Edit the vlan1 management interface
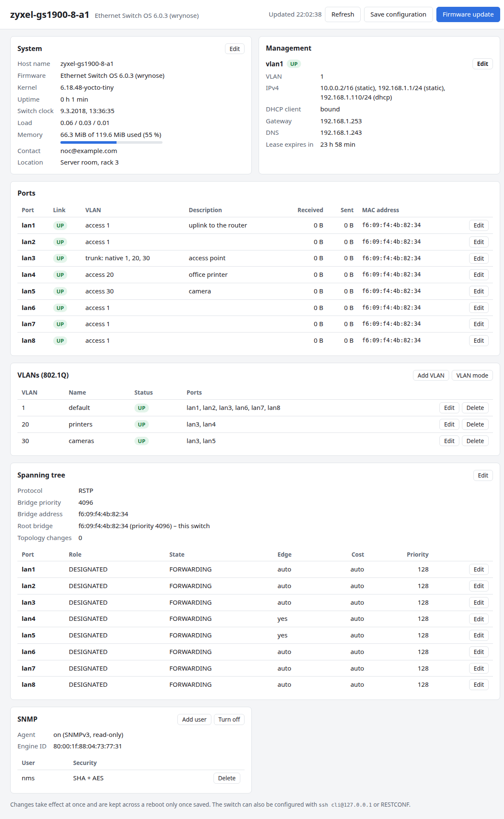504x819 pixels. pyautogui.click(x=482, y=64)
